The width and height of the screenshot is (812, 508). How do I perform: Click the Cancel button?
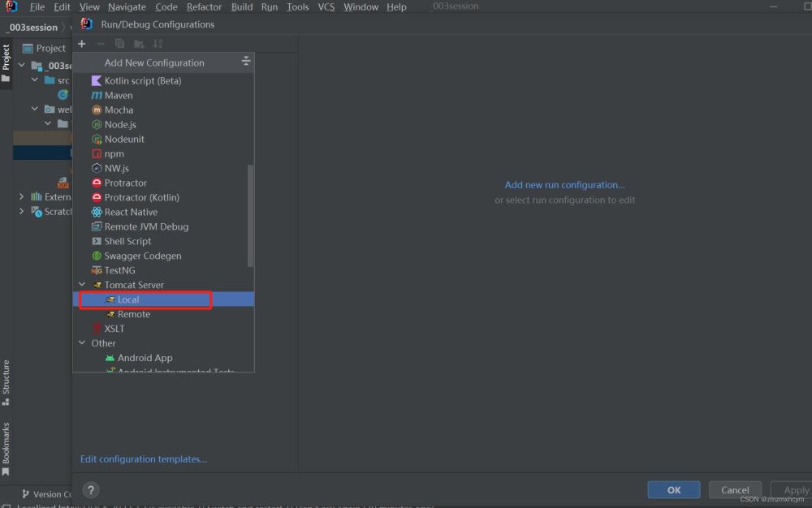735,490
